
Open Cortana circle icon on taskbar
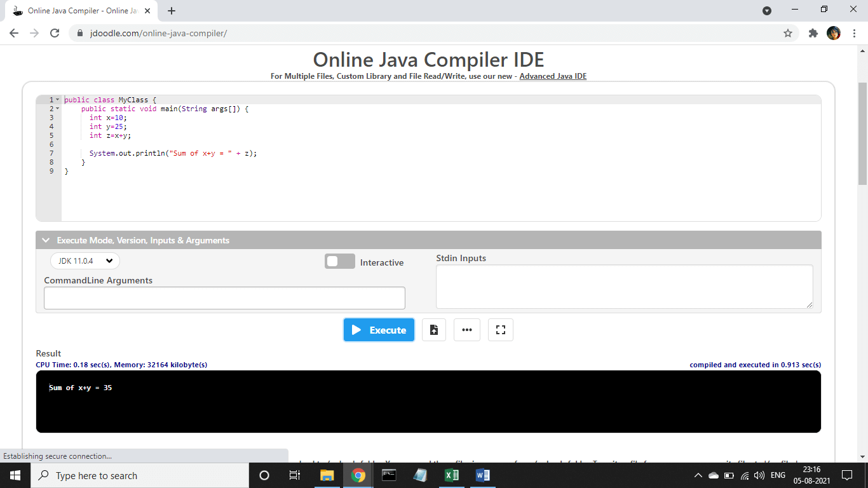[264, 475]
